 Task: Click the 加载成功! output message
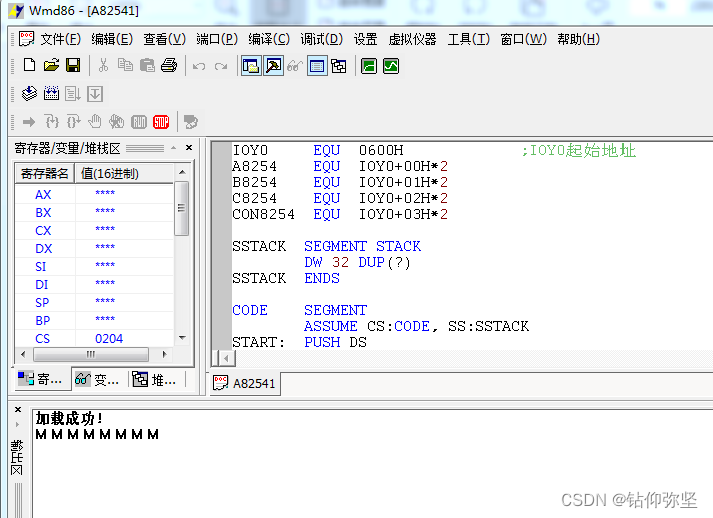click(69, 418)
